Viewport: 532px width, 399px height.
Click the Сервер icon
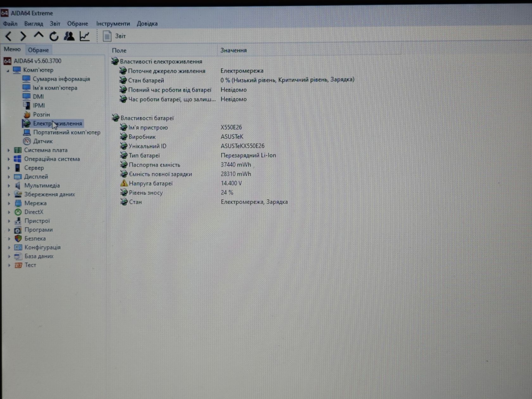click(x=18, y=168)
